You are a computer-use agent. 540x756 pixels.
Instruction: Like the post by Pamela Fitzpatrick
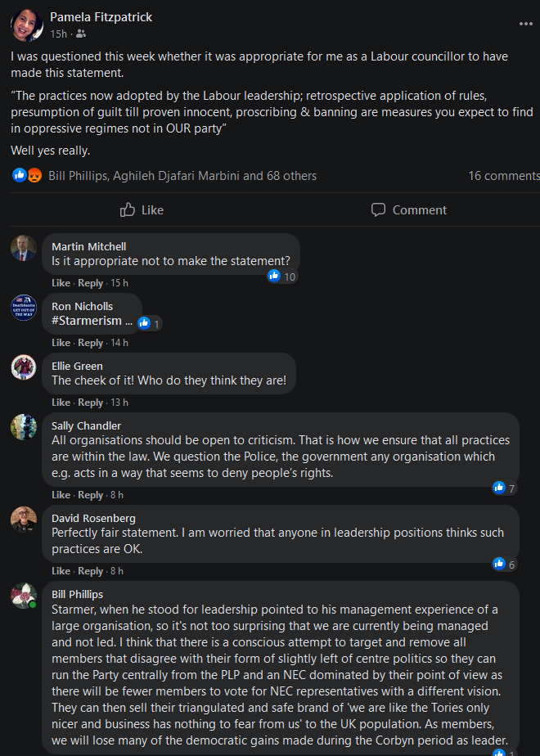coord(142,210)
